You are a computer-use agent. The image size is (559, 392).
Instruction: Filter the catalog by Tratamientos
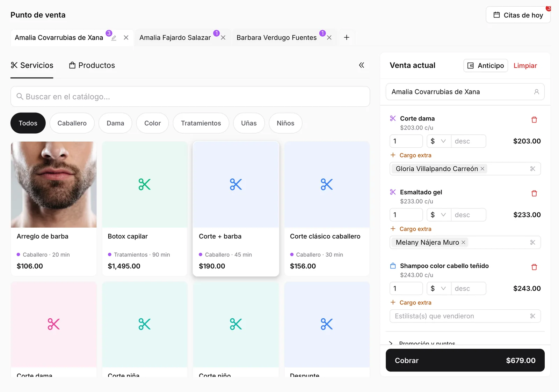(201, 123)
